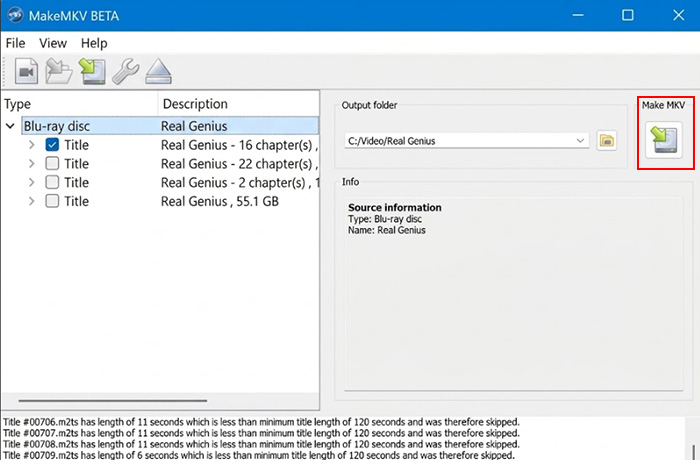Click log line for Title #00709.m2ts
The height and width of the screenshot is (460, 700).
[x=258, y=455]
